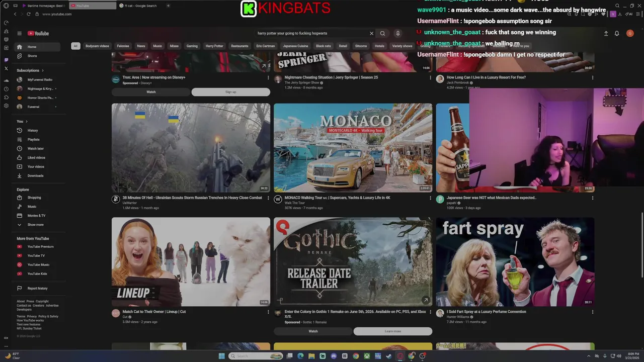The image size is (644, 362).
Task: Open options for Gothic 1 Remake ad
Action: pyautogui.click(x=430, y=312)
